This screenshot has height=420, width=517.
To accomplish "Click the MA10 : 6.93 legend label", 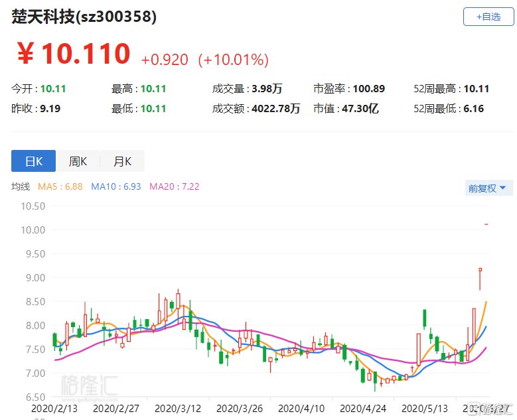I will pos(116,186).
